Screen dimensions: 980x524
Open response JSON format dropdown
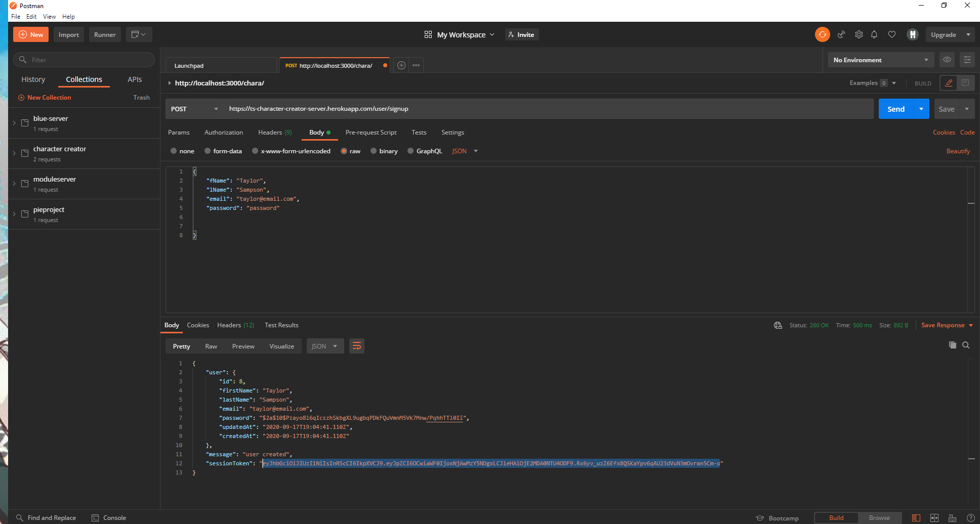325,346
